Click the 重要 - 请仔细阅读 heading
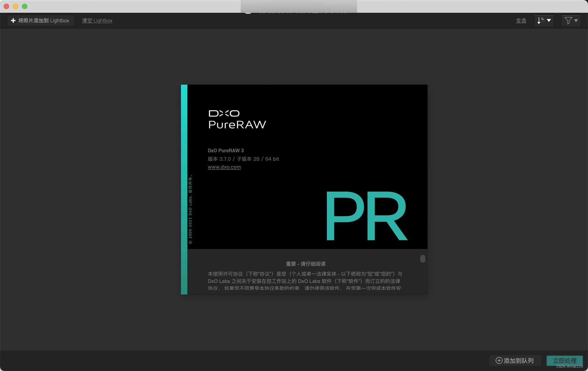588x371 pixels. coord(306,264)
